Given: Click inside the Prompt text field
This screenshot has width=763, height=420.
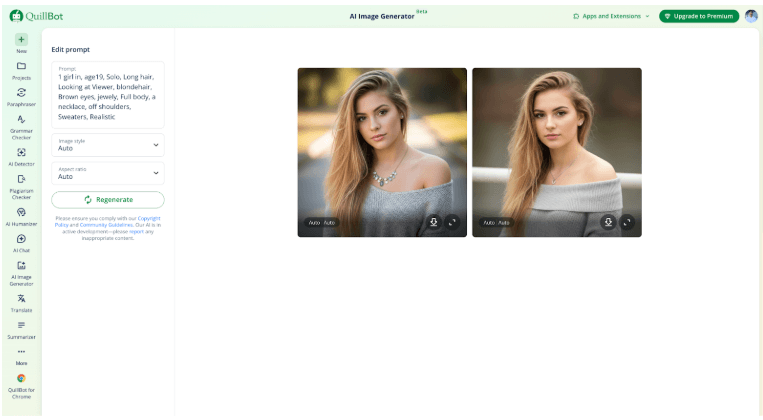Looking at the screenshot, I should point(108,95).
